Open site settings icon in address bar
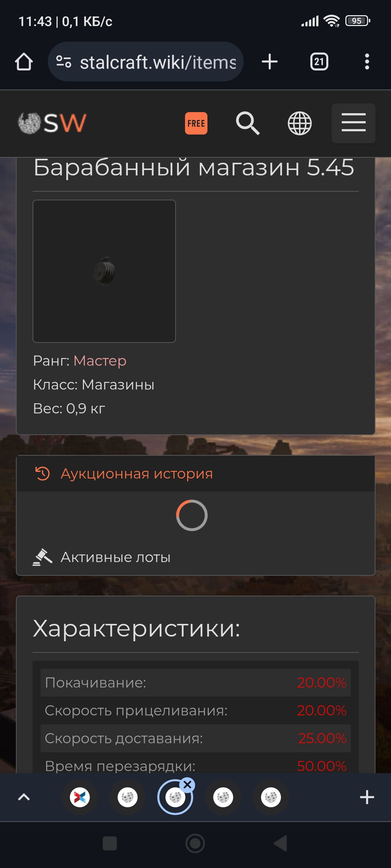391x868 pixels. (x=64, y=62)
